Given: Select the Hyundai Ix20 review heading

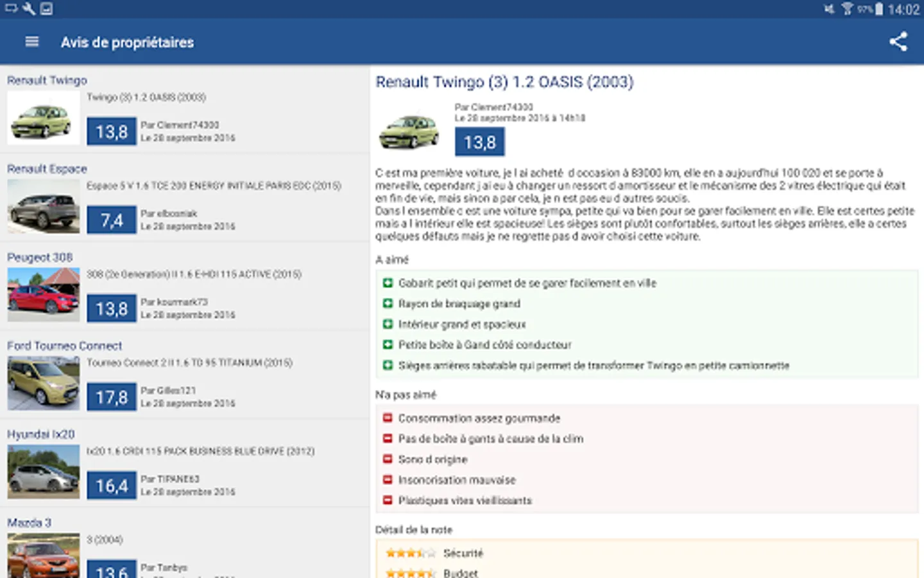Looking at the screenshot, I should [x=40, y=435].
